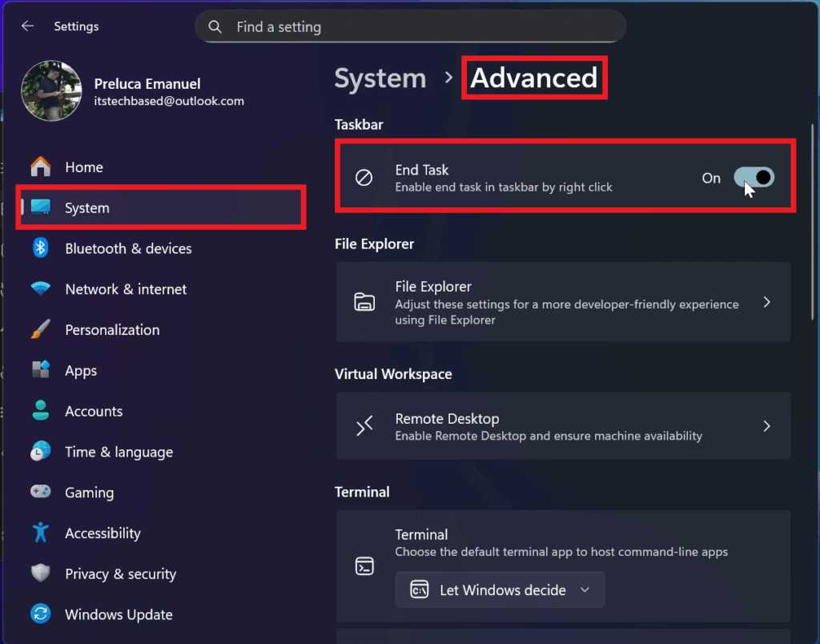Click the Windows Update sync icon

click(40, 614)
